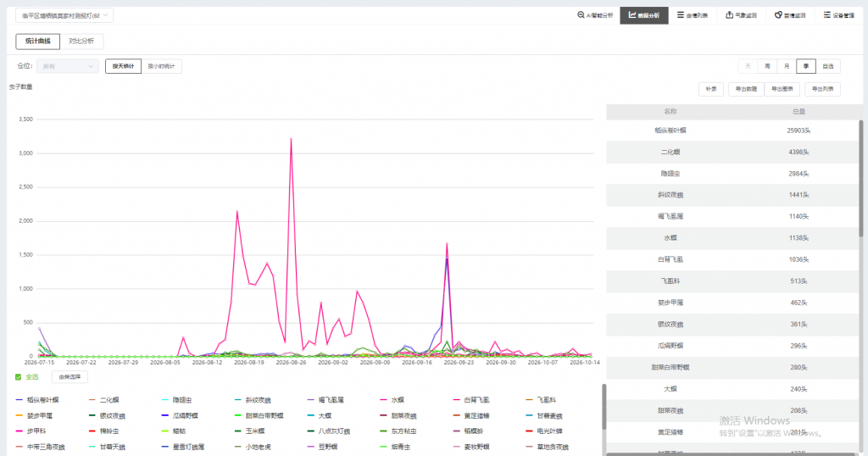Click the blue line marker for 瓜绢野螟

tap(165, 415)
